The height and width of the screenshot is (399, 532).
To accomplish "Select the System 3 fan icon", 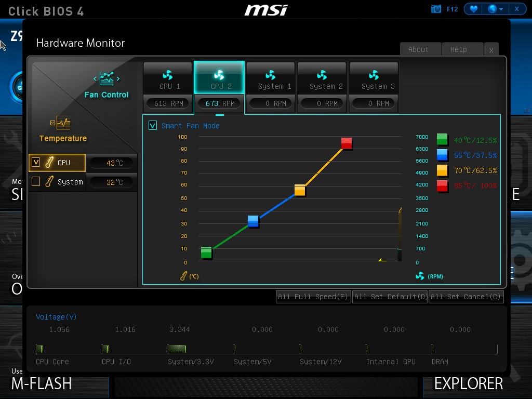I will tap(374, 75).
